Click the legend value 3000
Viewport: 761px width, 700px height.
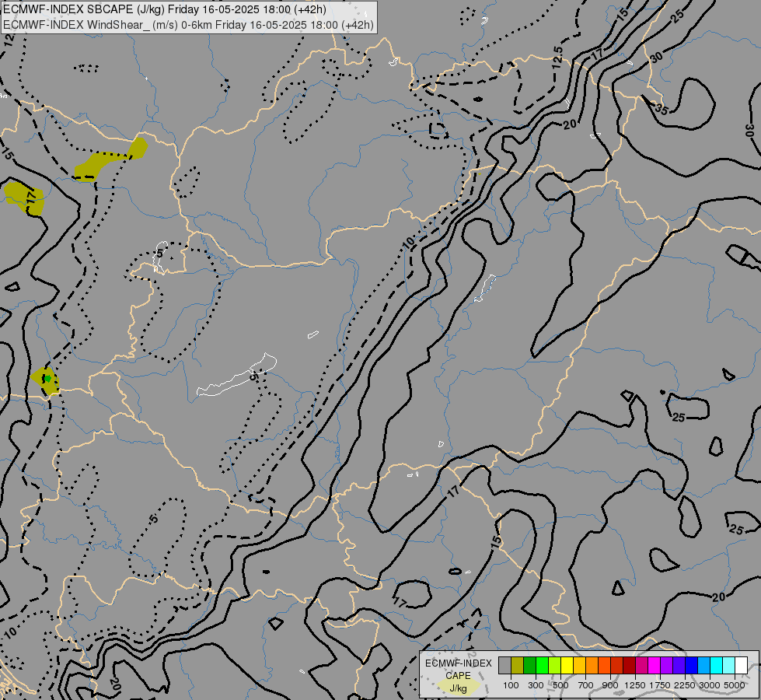(710, 685)
